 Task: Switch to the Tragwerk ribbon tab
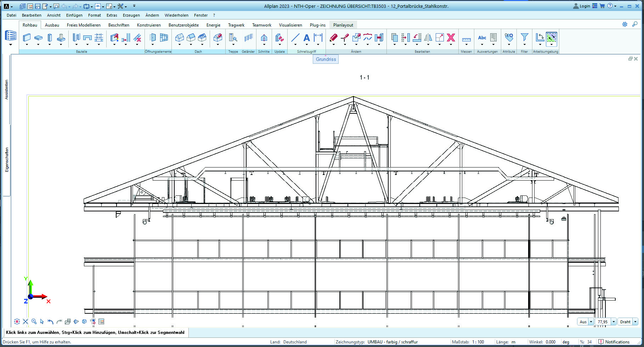pyautogui.click(x=236, y=25)
